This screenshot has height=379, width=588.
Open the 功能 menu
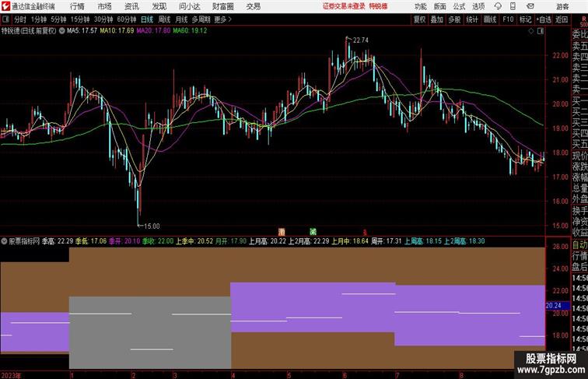[420, 6]
